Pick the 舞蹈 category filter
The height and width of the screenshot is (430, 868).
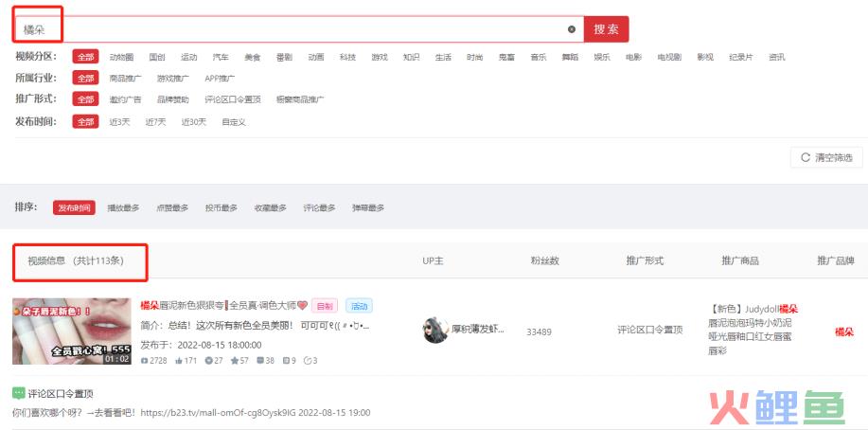pyautogui.click(x=570, y=57)
